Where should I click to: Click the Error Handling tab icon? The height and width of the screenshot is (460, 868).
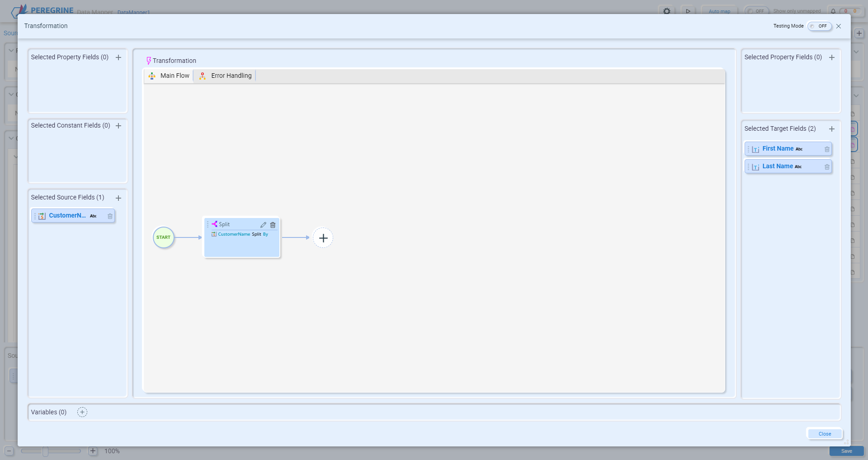click(203, 76)
